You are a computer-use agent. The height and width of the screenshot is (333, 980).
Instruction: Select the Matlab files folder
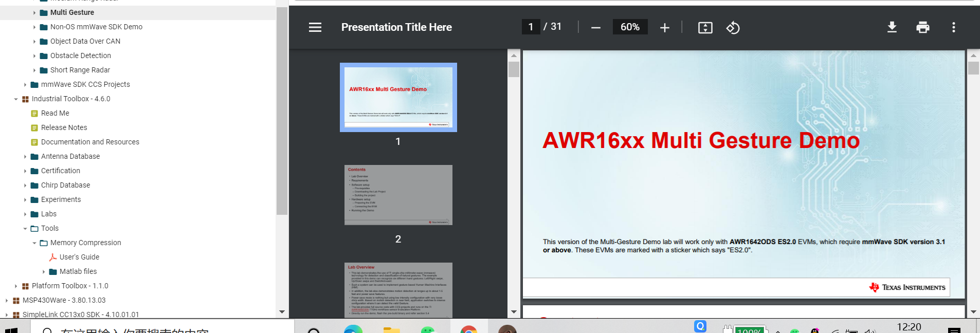pyautogui.click(x=78, y=271)
